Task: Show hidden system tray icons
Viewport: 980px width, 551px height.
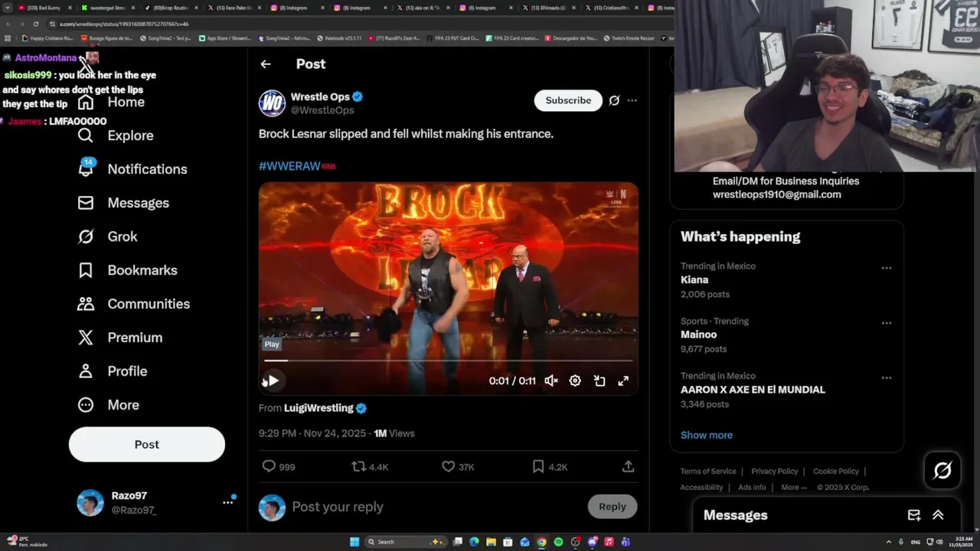Action: [889, 542]
